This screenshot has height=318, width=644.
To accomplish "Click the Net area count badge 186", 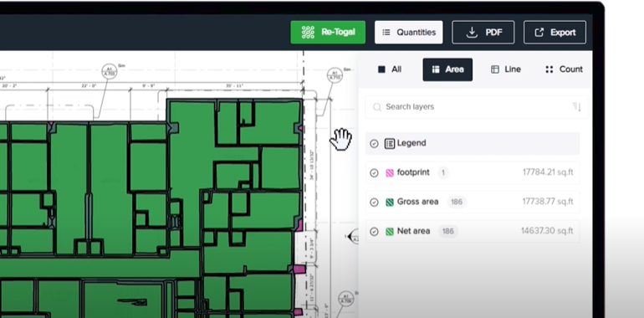I will point(447,231).
